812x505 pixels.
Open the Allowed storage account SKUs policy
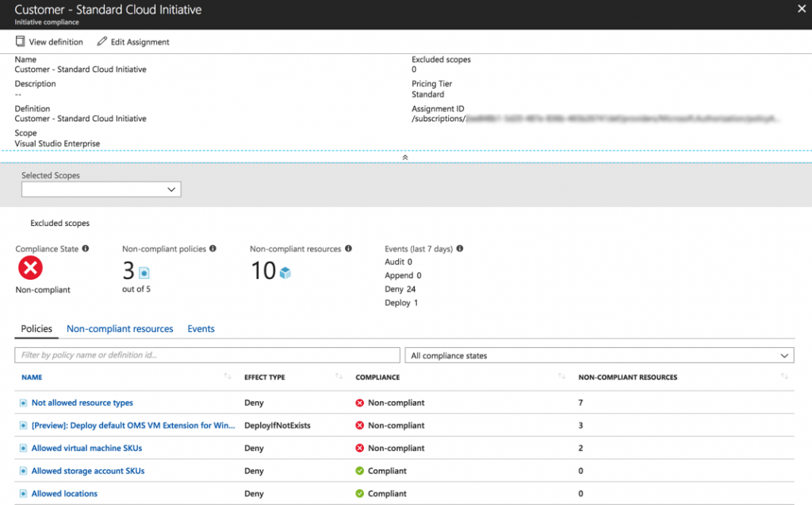click(x=88, y=471)
